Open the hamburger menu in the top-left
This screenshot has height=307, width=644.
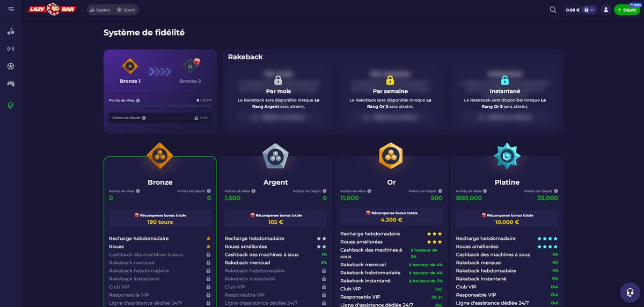(11, 10)
